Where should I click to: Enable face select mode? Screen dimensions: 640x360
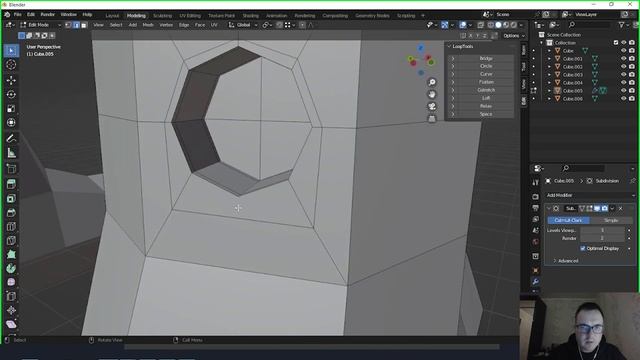click(84, 25)
